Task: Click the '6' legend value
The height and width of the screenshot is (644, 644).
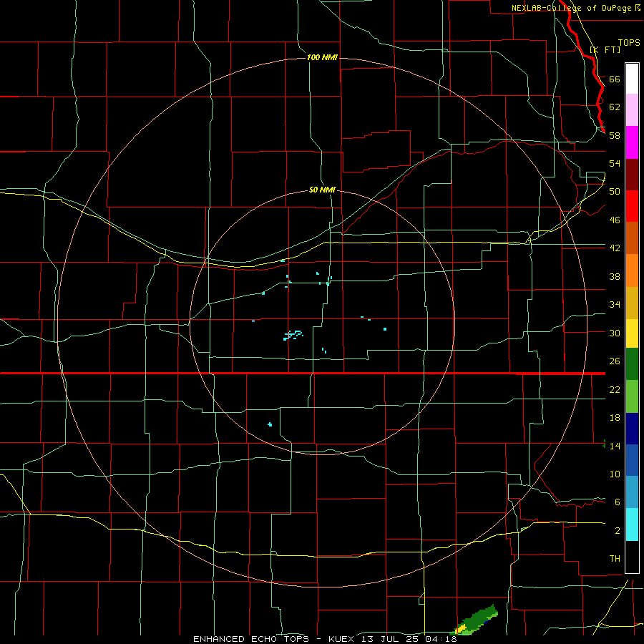Action: click(x=618, y=502)
